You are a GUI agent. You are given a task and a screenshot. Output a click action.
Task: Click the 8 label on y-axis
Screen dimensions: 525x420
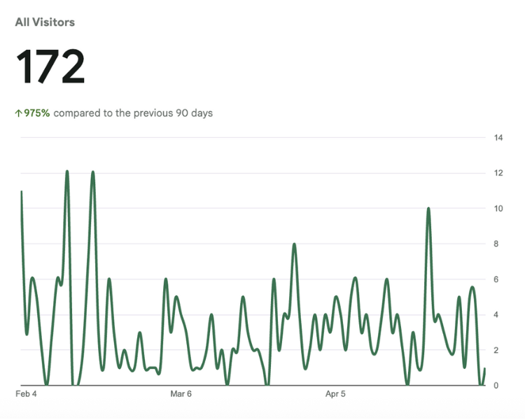pos(497,244)
